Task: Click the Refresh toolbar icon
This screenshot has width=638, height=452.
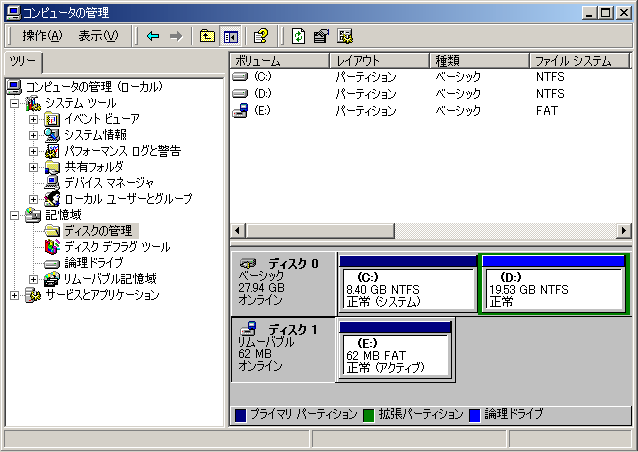Action: click(299, 36)
